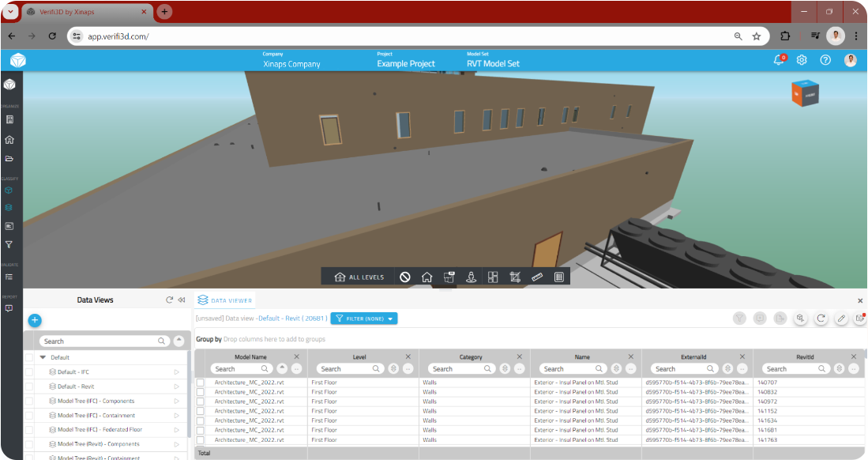Click the notifications bell icon
Image resolution: width=868 pixels, height=460 pixels.
tap(779, 60)
